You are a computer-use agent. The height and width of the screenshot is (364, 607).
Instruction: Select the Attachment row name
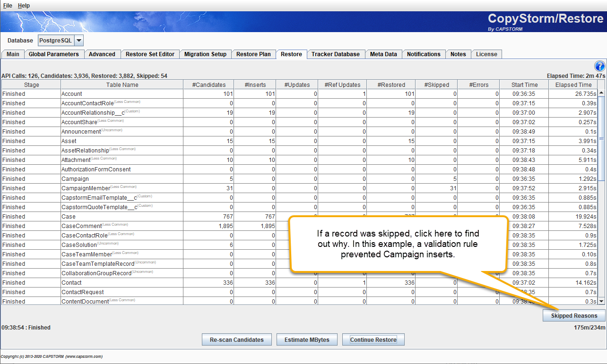pyautogui.click(x=76, y=160)
